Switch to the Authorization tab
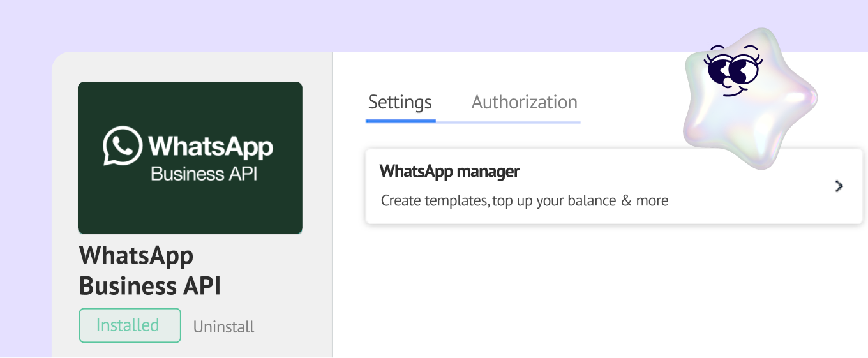868x358 pixels. pyautogui.click(x=525, y=102)
